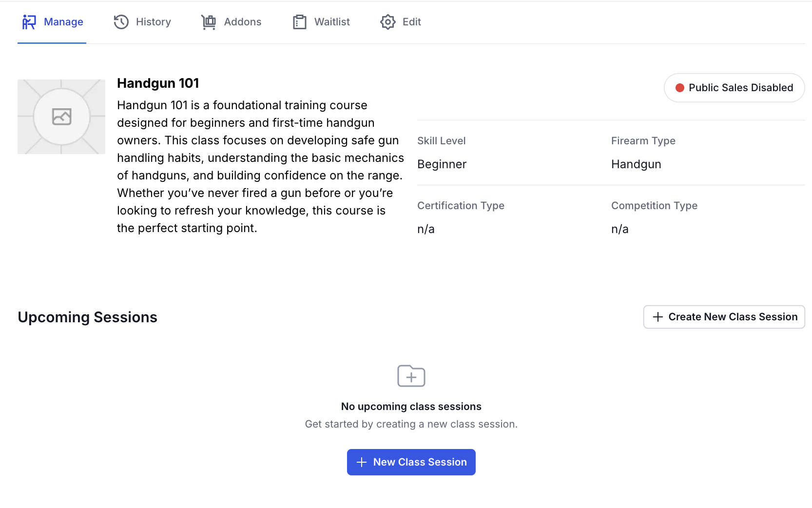
Task: Click the blue New Class Session button
Action: (x=411, y=462)
